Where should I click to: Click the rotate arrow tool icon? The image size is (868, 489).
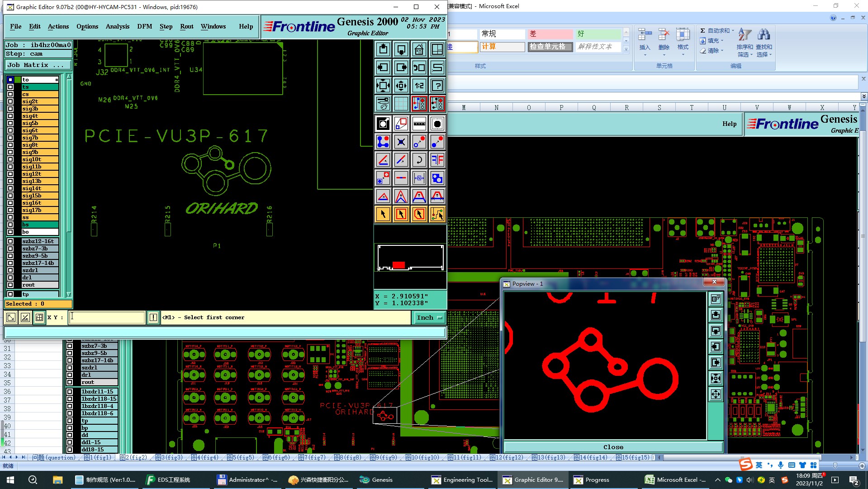tap(419, 160)
